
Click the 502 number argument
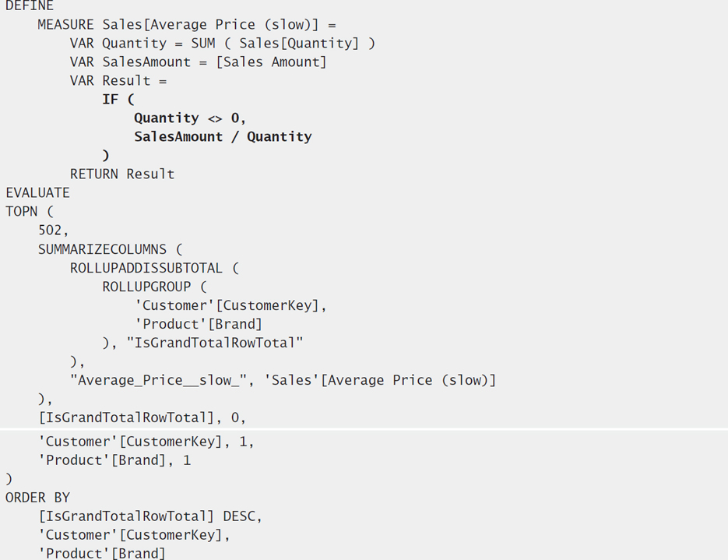(x=50, y=231)
